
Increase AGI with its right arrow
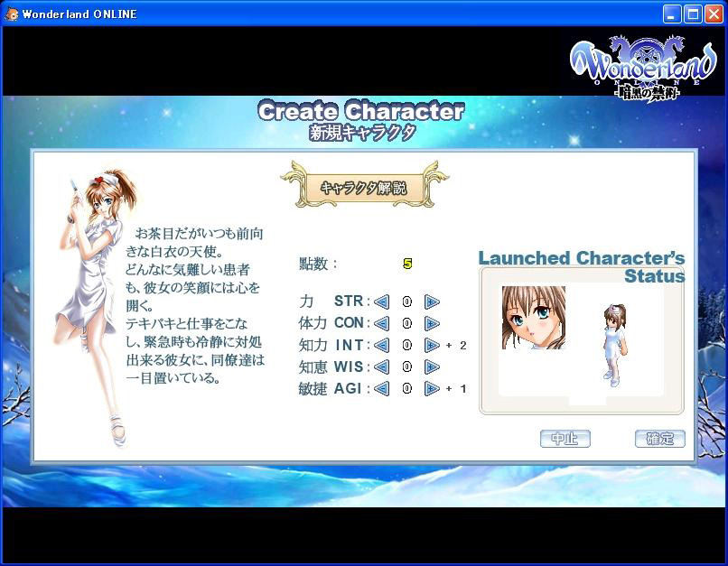coord(432,388)
